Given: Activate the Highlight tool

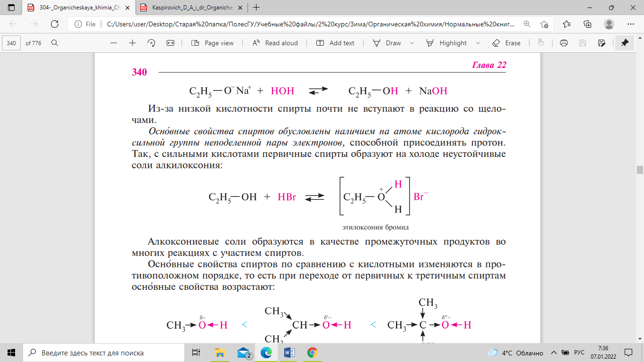Looking at the screenshot, I should [x=446, y=43].
